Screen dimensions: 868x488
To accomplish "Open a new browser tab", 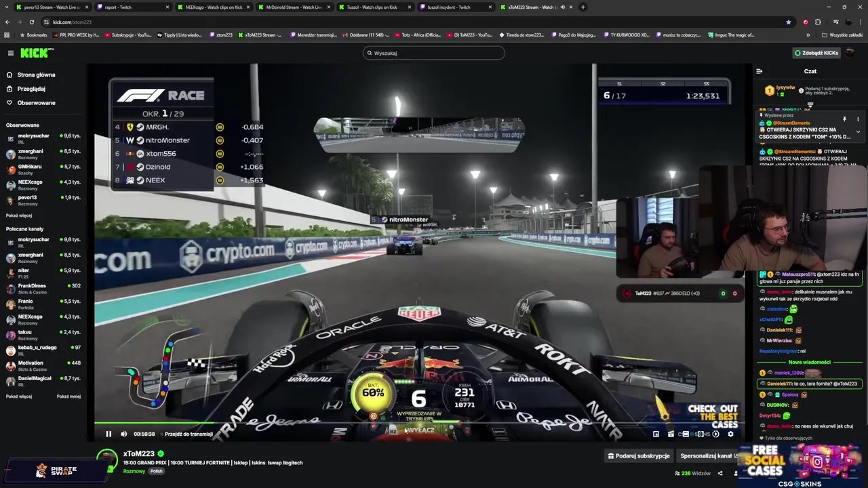I will tap(583, 7).
